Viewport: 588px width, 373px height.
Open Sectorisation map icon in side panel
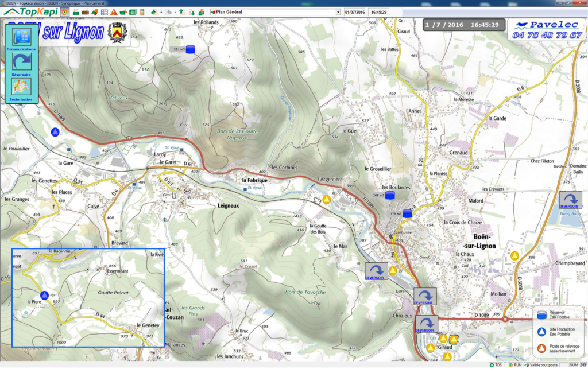click(21, 87)
